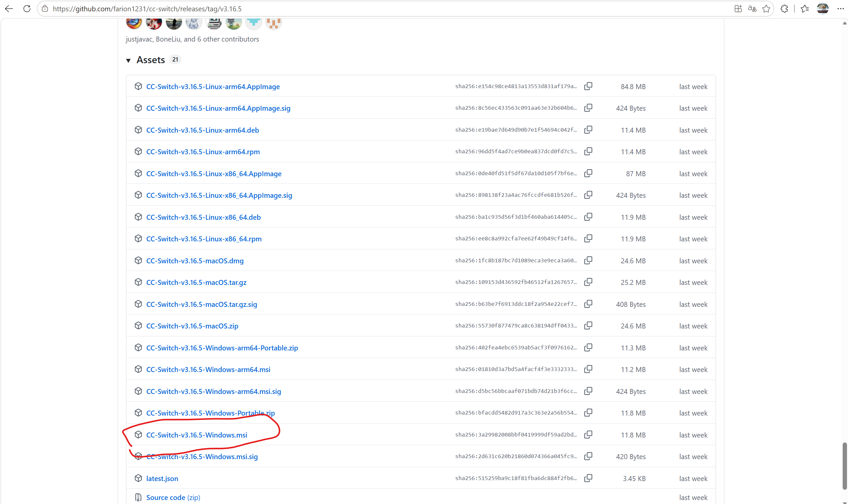
Task: Download CC-Switch-v3.16.5-Windows-Portable.zip
Action: pos(211,413)
